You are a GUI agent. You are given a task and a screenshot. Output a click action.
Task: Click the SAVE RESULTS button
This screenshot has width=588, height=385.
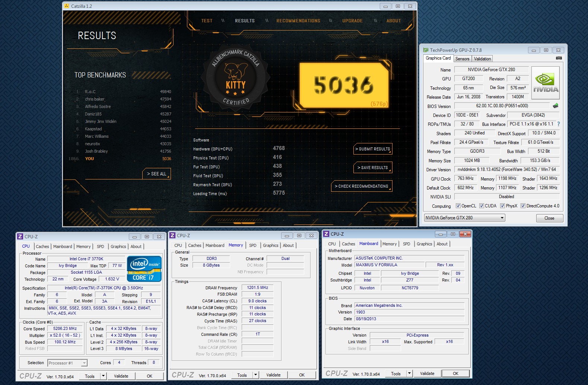372,168
